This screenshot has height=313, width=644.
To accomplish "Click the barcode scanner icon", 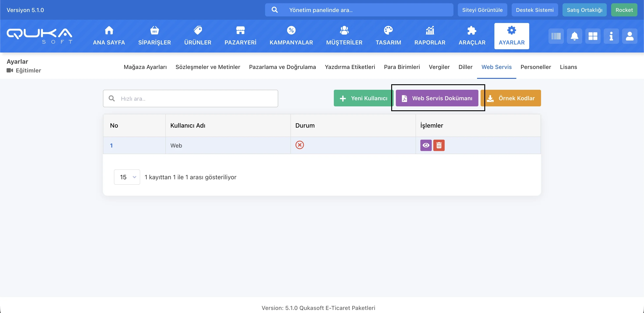I will click(x=556, y=36).
